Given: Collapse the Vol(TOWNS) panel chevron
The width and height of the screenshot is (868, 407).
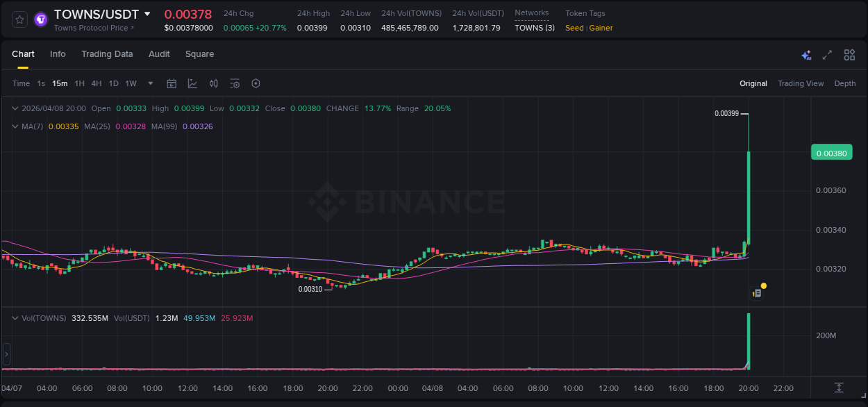Looking at the screenshot, I should pyautogui.click(x=14, y=318).
